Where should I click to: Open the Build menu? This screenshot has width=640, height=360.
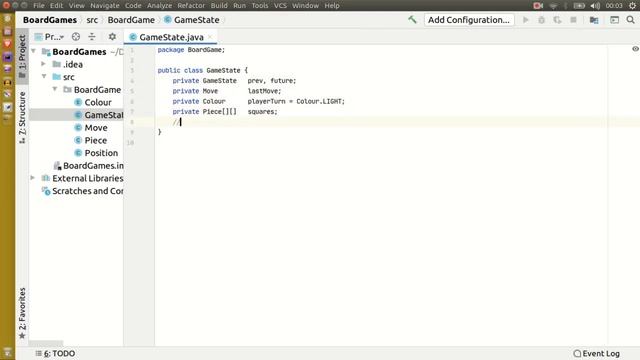point(219,6)
